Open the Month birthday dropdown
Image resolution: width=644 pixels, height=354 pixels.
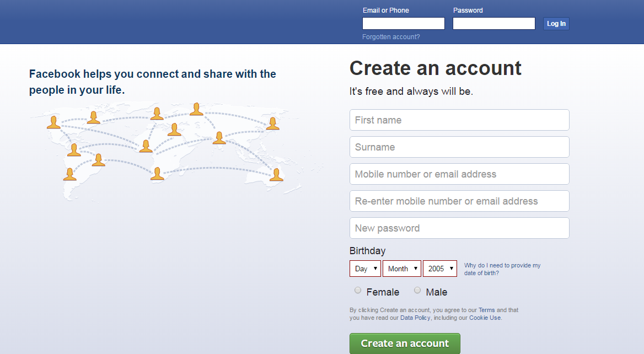402,269
